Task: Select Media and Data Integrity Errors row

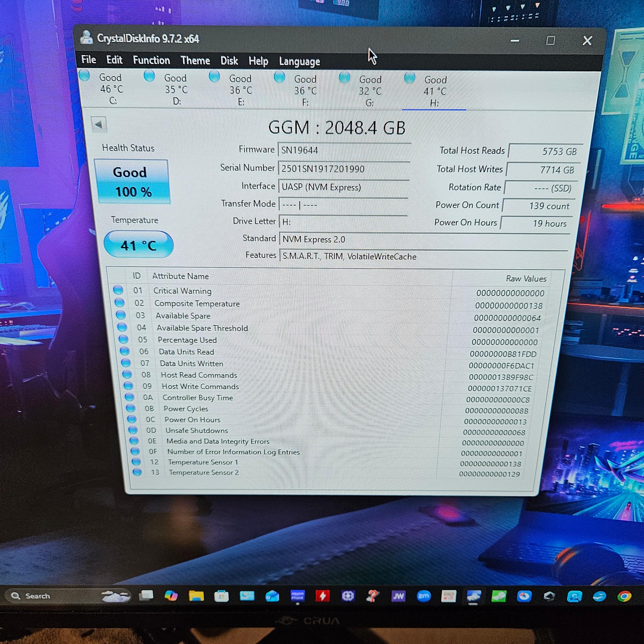Action: point(328,442)
